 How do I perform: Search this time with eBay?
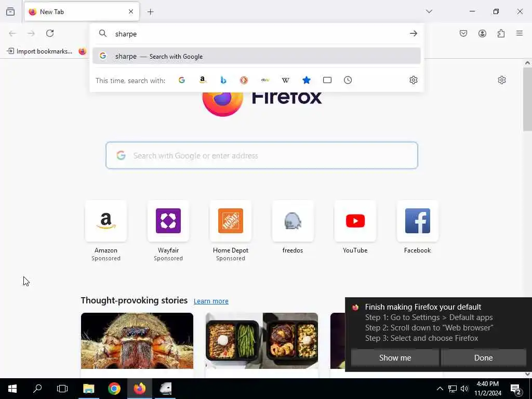[265, 80]
